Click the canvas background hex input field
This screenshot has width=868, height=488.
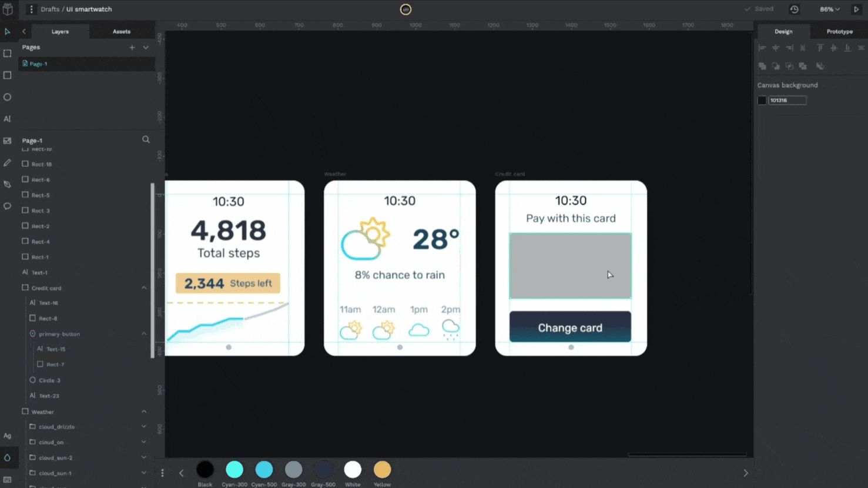tap(787, 101)
